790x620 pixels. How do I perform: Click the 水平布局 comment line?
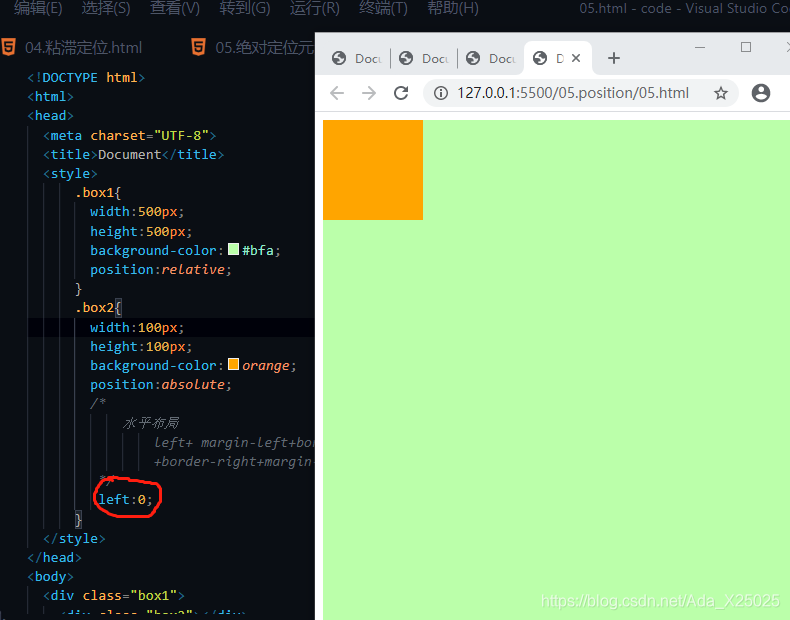(x=151, y=423)
